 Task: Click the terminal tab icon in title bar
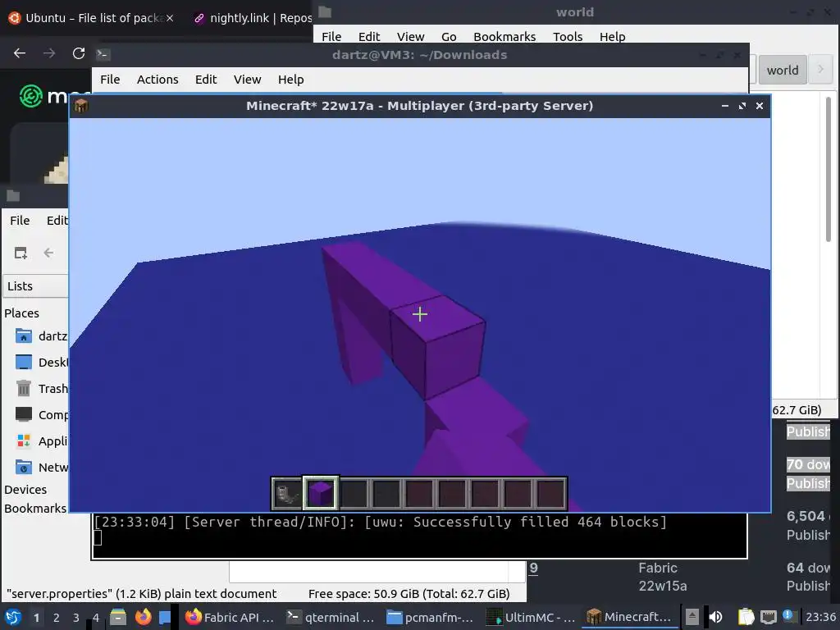pyautogui.click(x=103, y=54)
